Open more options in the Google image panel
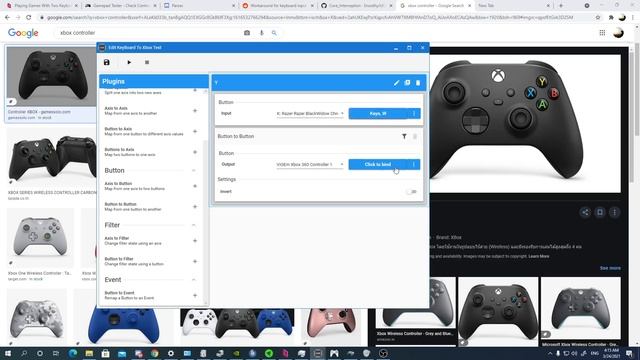Image resolution: width=640 pixels, height=360 pixels. (615, 212)
